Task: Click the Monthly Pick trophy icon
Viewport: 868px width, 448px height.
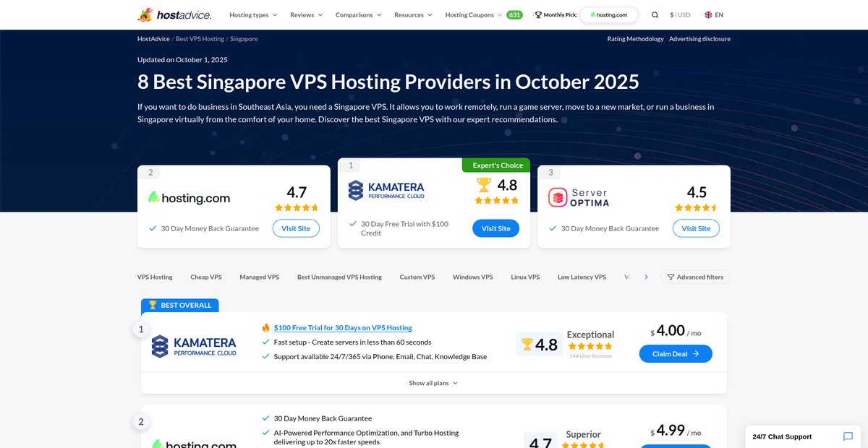Action: coord(538,14)
